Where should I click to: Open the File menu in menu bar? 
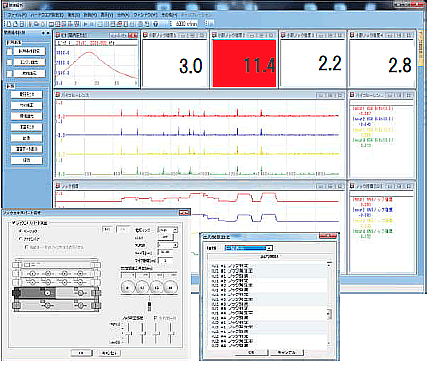tap(17, 15)
